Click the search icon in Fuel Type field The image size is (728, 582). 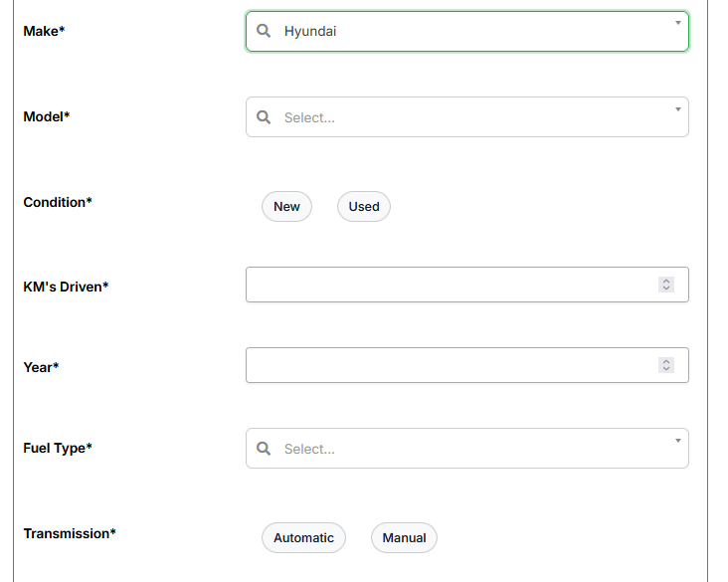coord(264,449)
